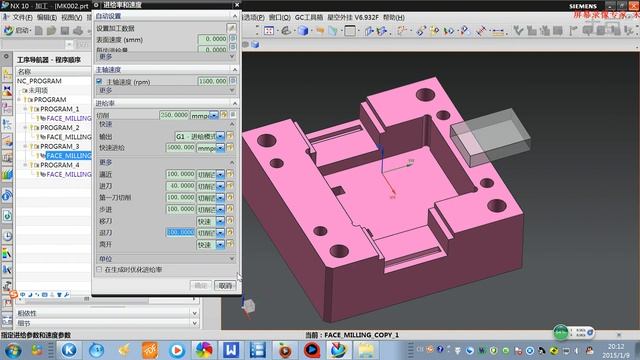This screenshot has width=640, height=360.
Task: Open the 第一刀切削 unit dropdown
Action: (220, 198)
